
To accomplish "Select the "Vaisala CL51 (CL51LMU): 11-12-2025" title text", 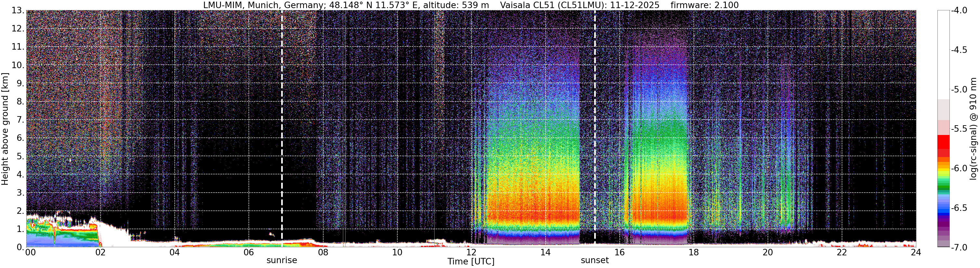I will click(580, 5).
